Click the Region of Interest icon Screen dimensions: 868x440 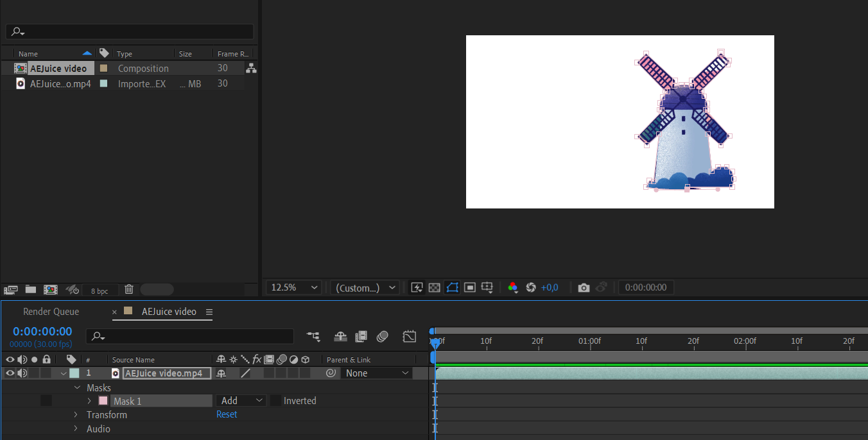pyautogui.click(x=470, y=288)
